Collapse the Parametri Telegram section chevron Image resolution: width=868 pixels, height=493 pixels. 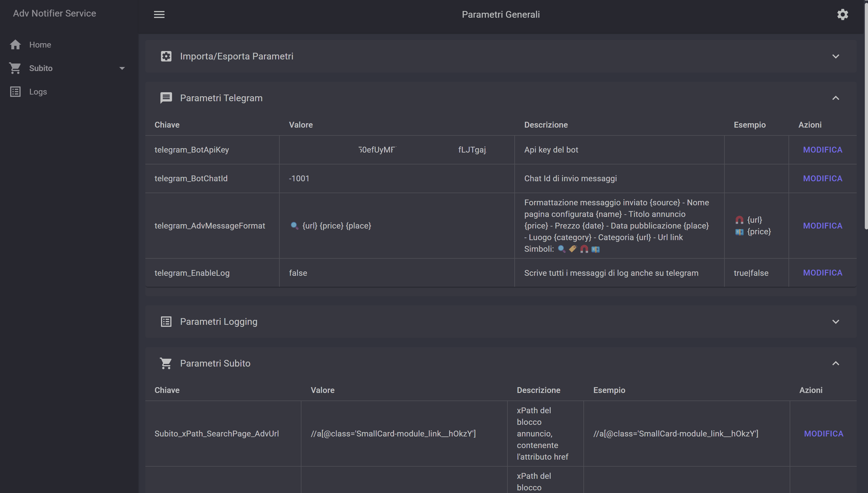(836, 98)
